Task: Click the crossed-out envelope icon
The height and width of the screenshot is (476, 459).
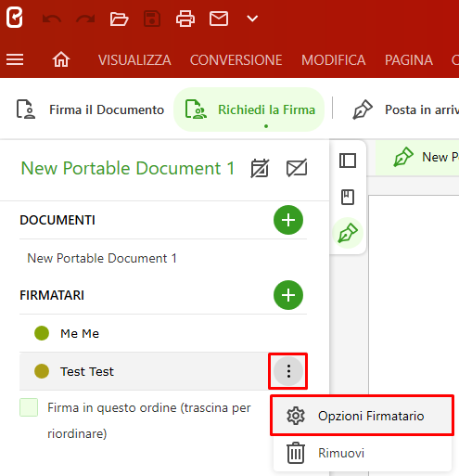Action: coord(297,168)
